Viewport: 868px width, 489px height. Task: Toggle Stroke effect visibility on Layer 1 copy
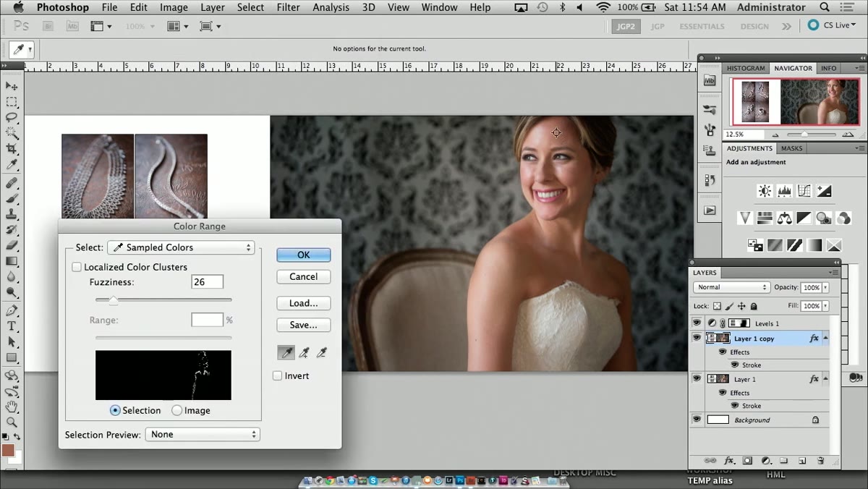pos(734,365)
